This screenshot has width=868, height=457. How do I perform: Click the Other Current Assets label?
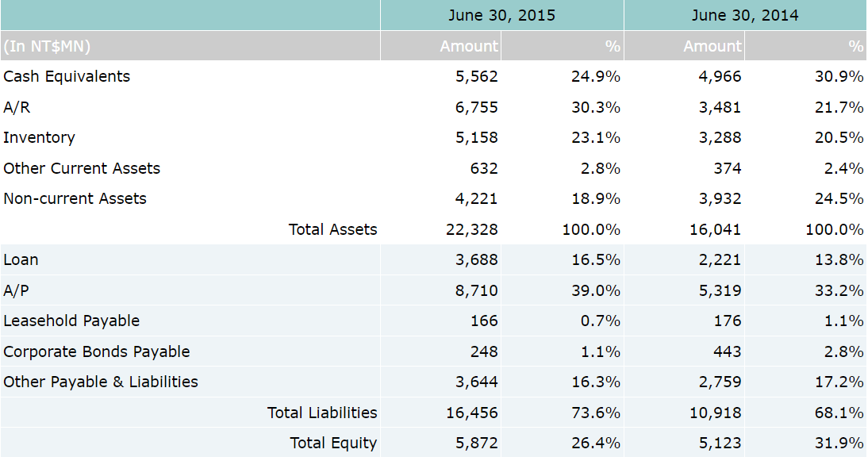coord(82,168)
